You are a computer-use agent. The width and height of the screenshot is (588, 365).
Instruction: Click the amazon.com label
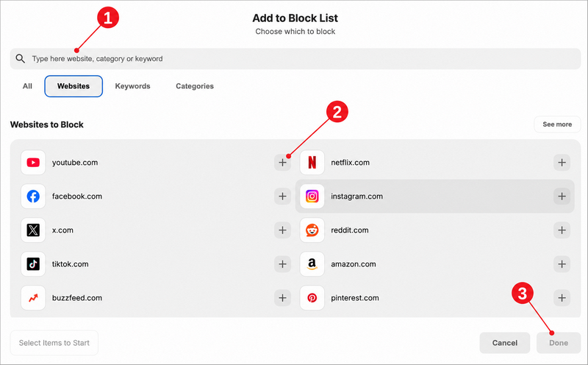click(354, 264)
